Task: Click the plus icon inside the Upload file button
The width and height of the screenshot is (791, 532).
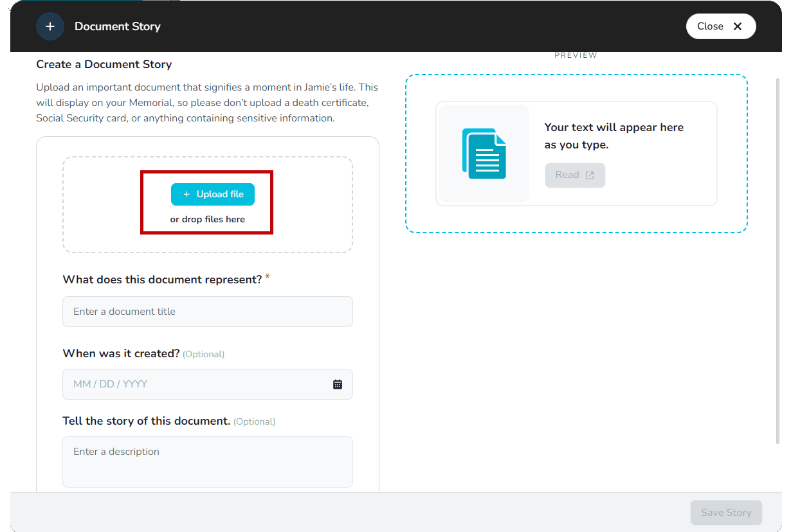Action: [x=186, y=194]
